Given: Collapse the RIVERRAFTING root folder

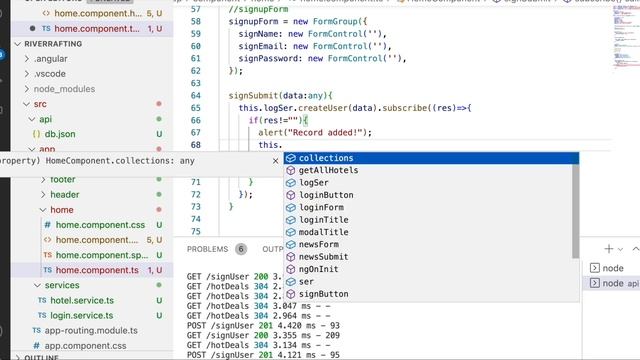Looking at the screenshot, I should [18, 44].
